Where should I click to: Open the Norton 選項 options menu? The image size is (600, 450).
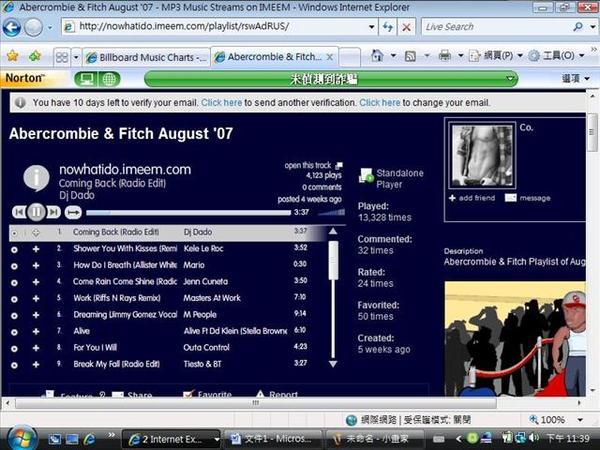tap(575, 78)
